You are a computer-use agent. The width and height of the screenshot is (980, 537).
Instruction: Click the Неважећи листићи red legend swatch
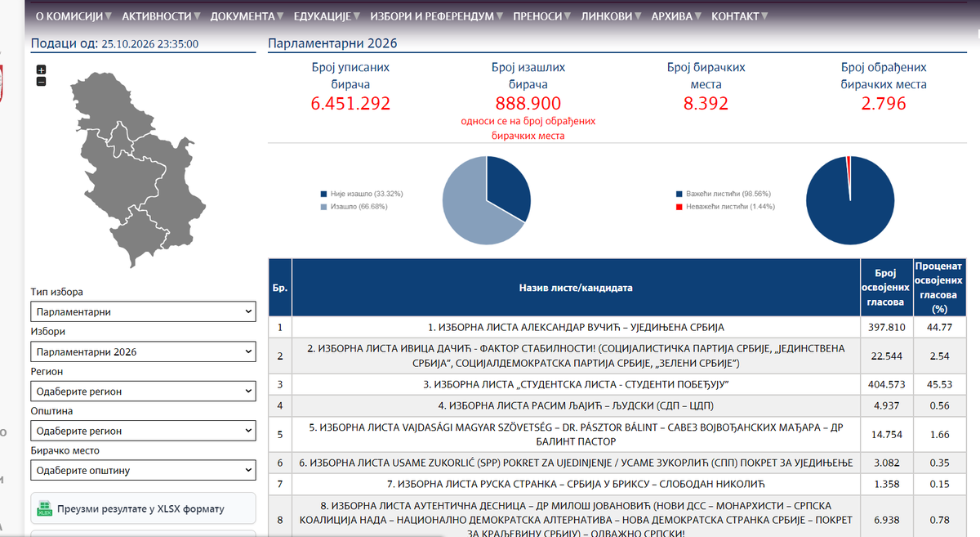[x=679, y=207]
